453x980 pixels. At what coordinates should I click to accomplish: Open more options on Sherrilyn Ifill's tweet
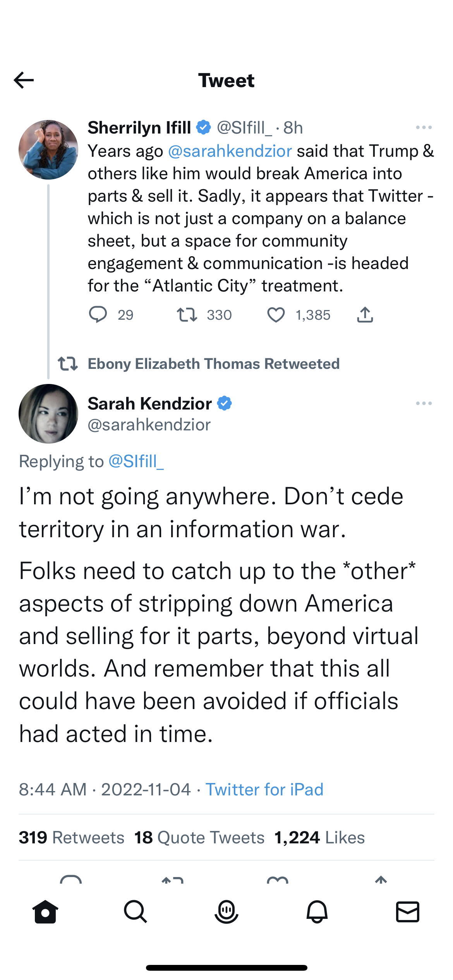point(424,127)
